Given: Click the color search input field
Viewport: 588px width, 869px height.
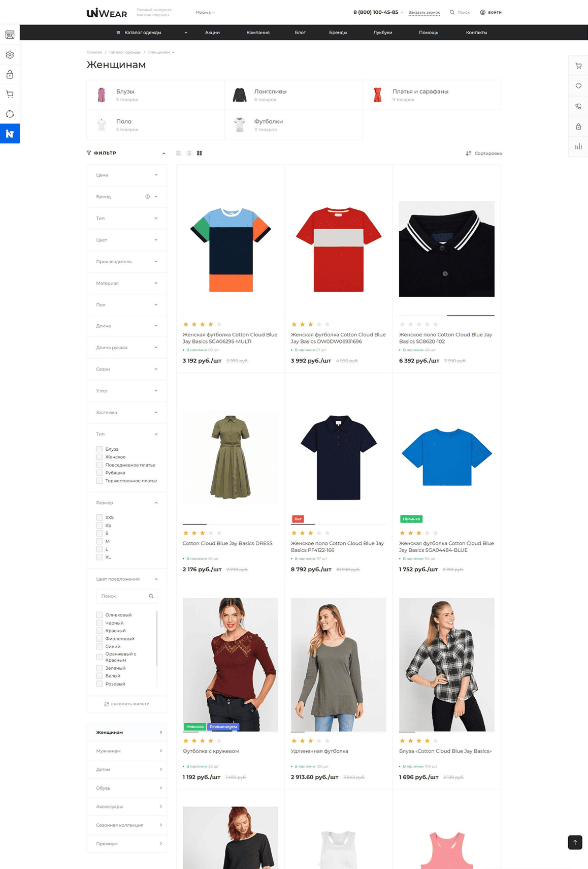Looking at the screenshot, I should pyautogui.click(x=122, y=596).
